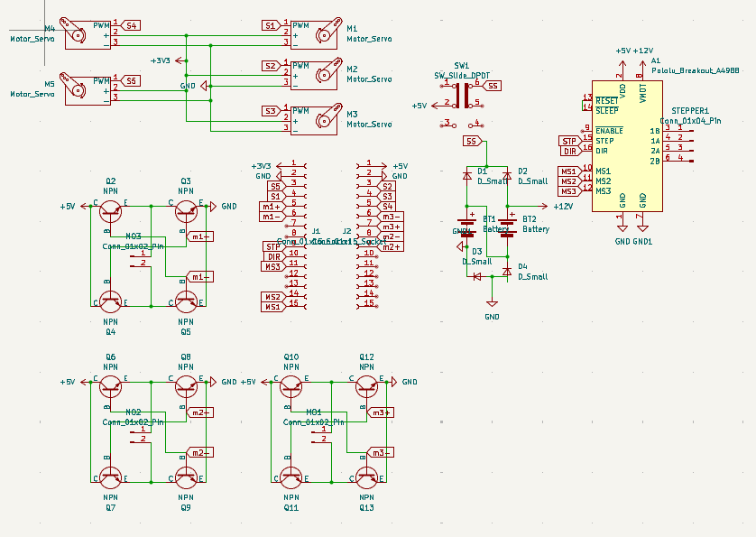Select the m3- label near Q13
Screen dimensions: 756x537
point(382,452)
